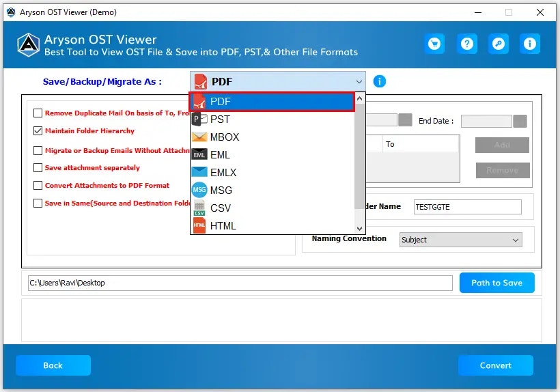Open the Naming Convention Subject dropdown
This screenshot has height=392, width=560.
[x=460, y=240]
